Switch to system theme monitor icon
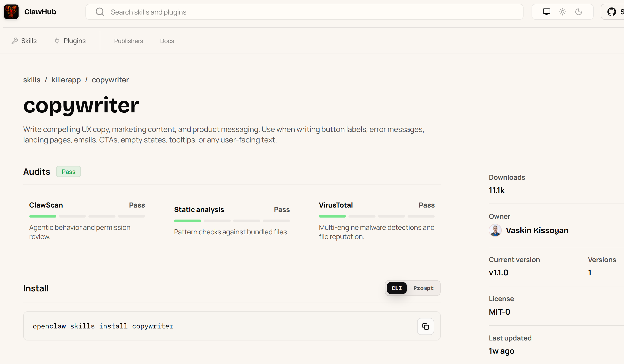624x364 pixels. (546, 12)
